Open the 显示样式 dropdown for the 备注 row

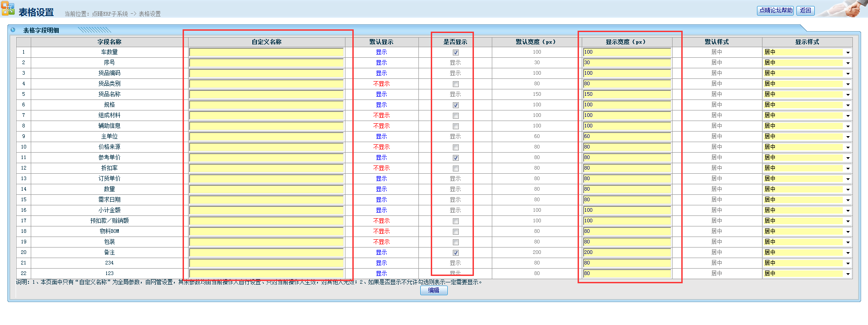pyautogui.click(x=807, y=253)
